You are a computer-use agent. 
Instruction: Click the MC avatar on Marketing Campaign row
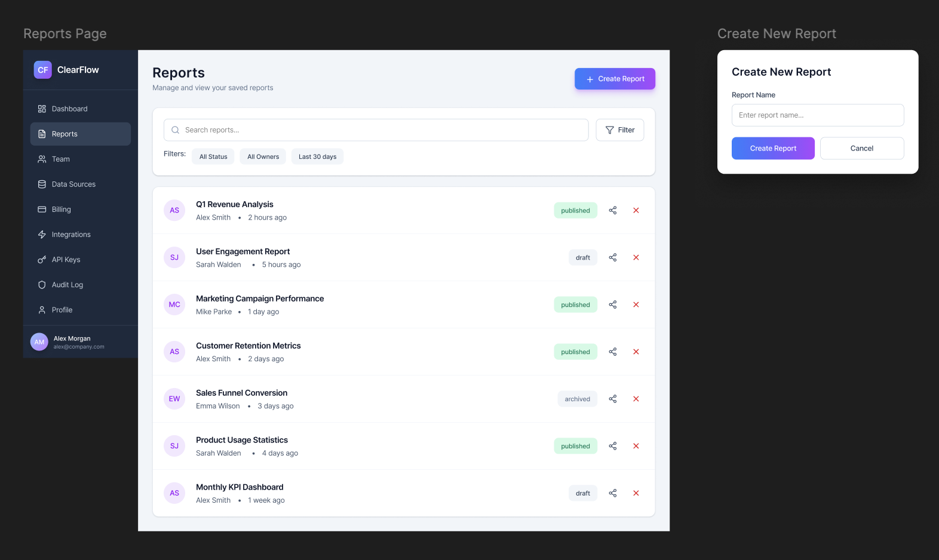(174, 304)
